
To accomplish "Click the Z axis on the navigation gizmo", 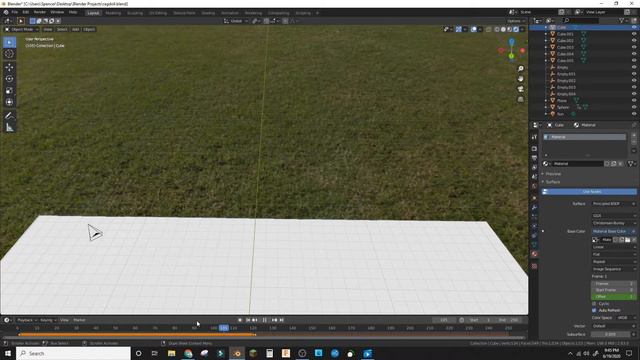I will pos(511,42).
